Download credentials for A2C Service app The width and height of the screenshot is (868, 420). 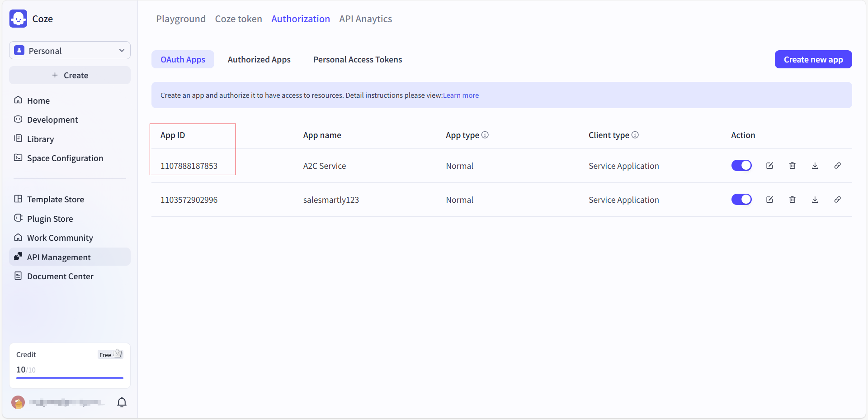pyautogui.click(x=815, y=166)
